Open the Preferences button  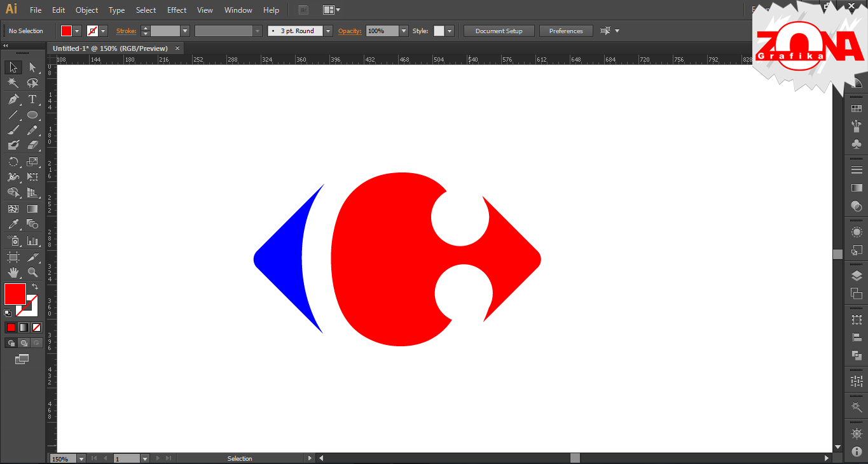click(x=566, y=31)
